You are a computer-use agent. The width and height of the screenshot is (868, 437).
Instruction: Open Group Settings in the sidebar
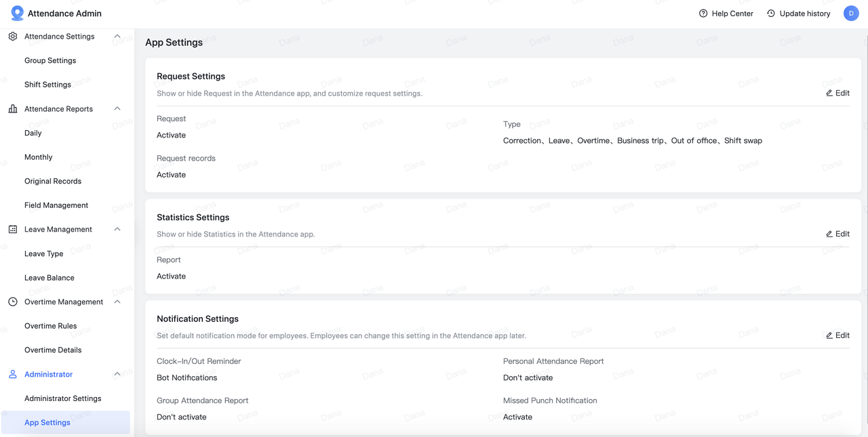pos(50,61)
